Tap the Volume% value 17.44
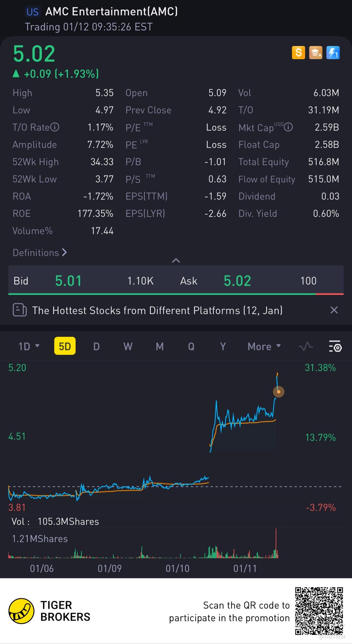 click(x=102, y=231)
